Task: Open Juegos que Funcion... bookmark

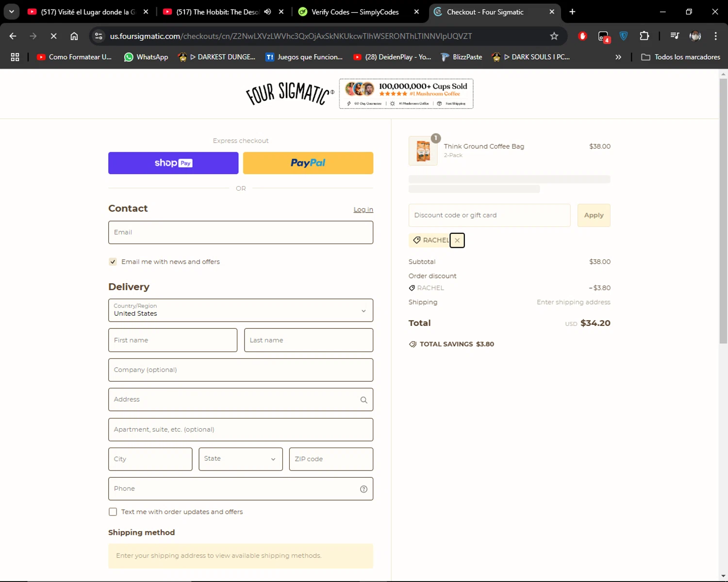Action: click(x=304, y=57)
